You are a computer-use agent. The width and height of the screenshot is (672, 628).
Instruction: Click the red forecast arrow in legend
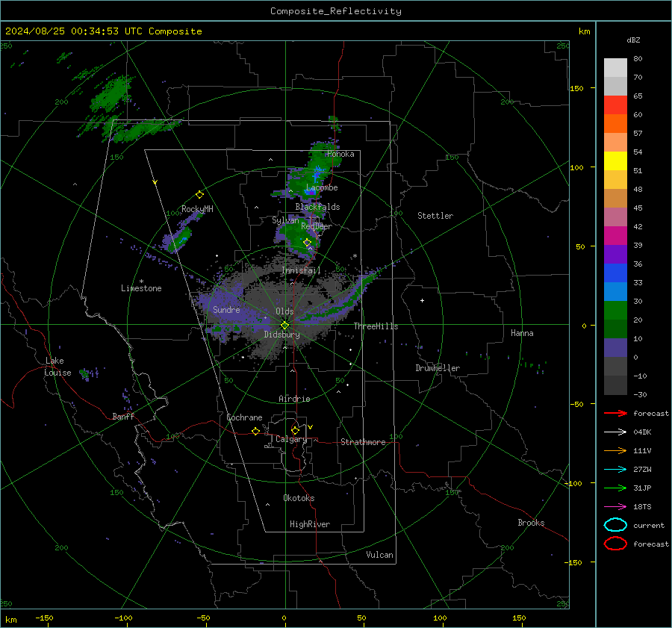coord(615,413)
